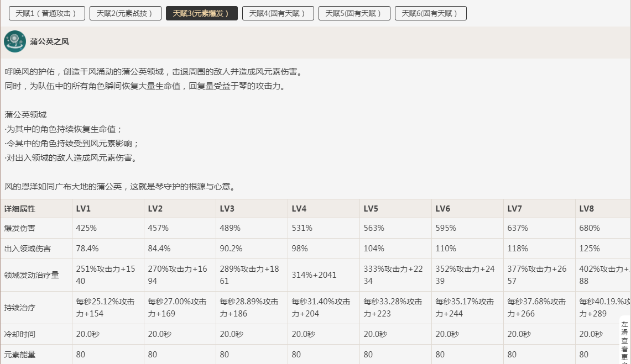
Task: Click the 爆发伤害 row label
Action: coord(20,228)
